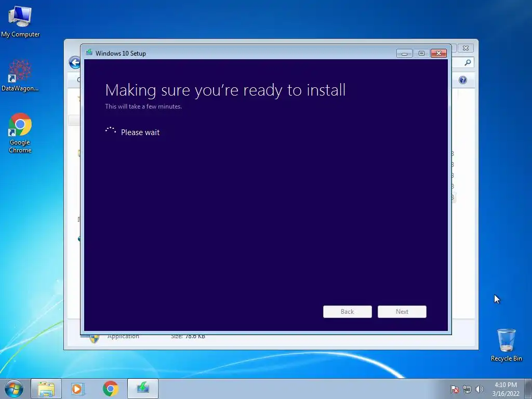Image resolution: width=532 pixels, height=399 pixels.
Task: Open the network status tray icon
Action: 467,389
